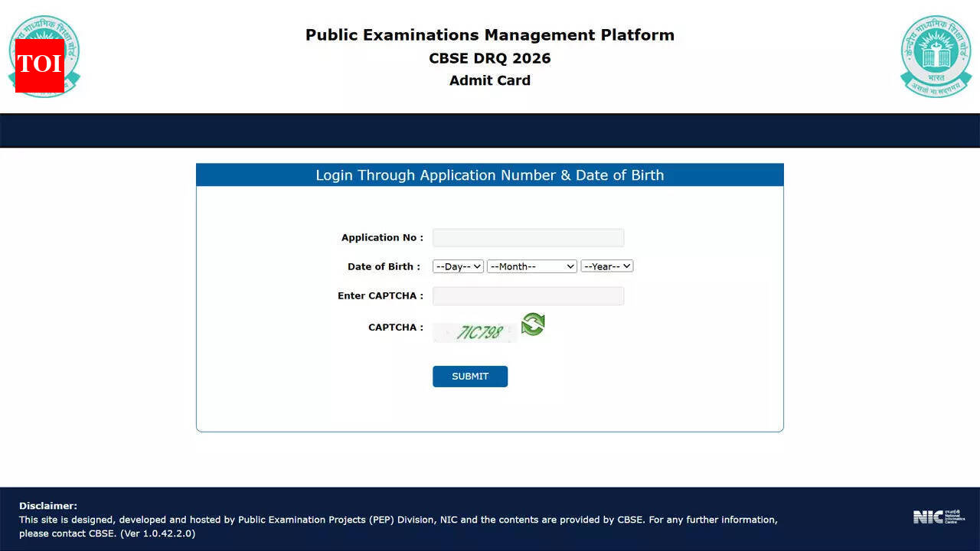Click the Enter CAPTCHA text box
980x551 pixels.
point(528,295)
